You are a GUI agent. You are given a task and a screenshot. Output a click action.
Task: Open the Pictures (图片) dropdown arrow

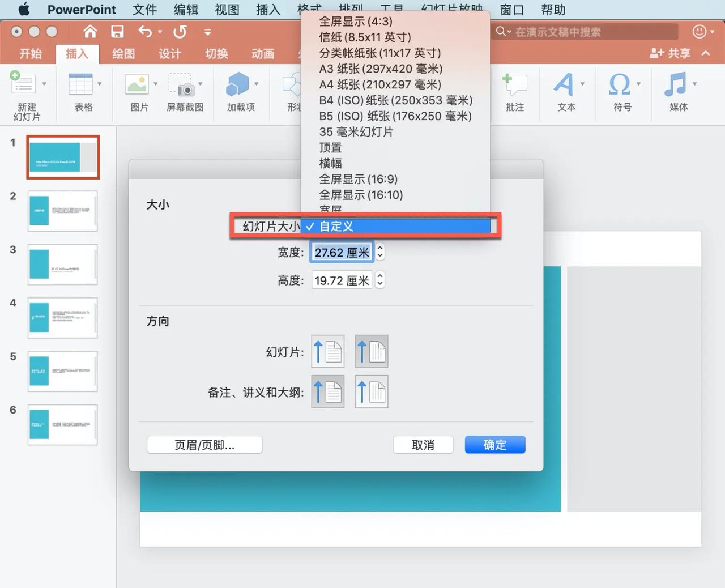(155, 84)
